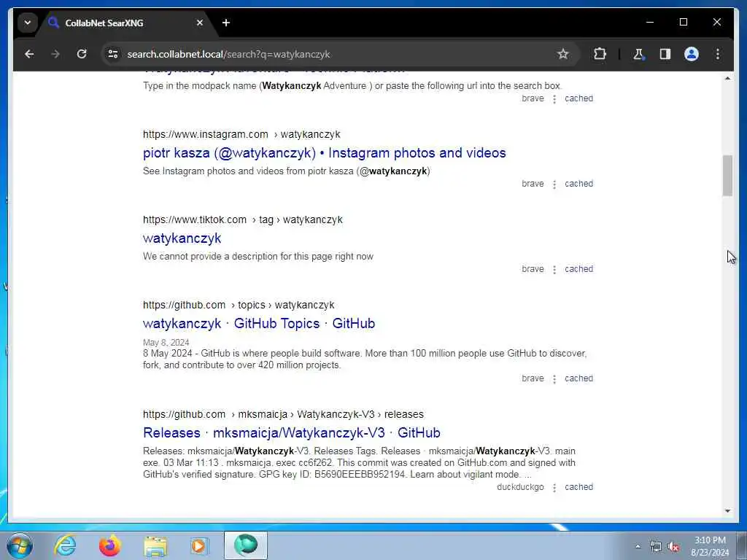
Task: Show hidden tray icons arrow
Action: [x=638, y=546]
